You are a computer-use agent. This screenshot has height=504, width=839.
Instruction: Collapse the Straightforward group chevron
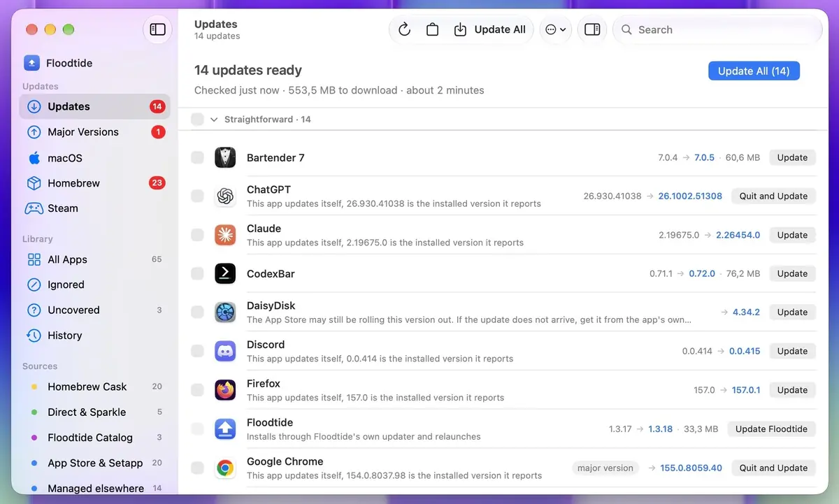(214, 120)
